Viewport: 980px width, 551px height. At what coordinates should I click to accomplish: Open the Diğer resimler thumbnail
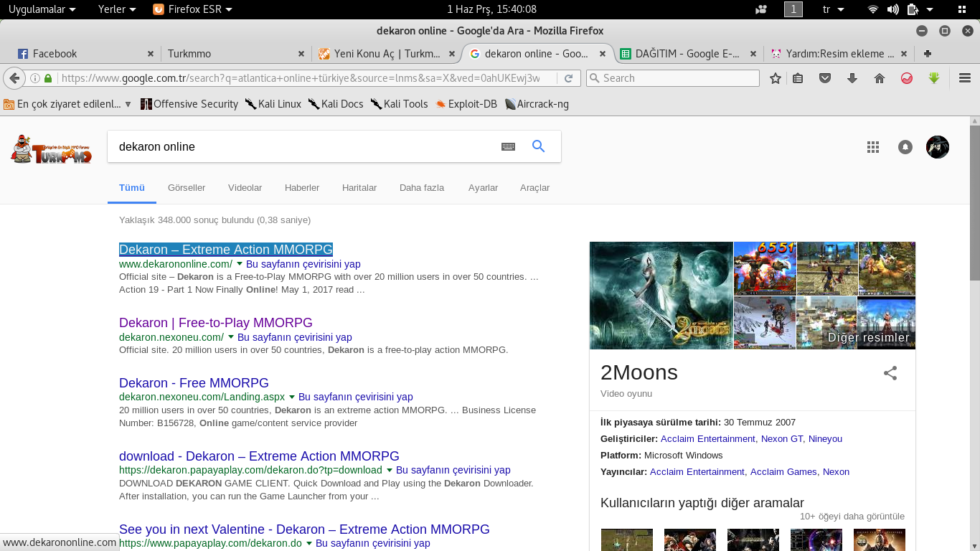pyautogui.click(x=886, y=323)
